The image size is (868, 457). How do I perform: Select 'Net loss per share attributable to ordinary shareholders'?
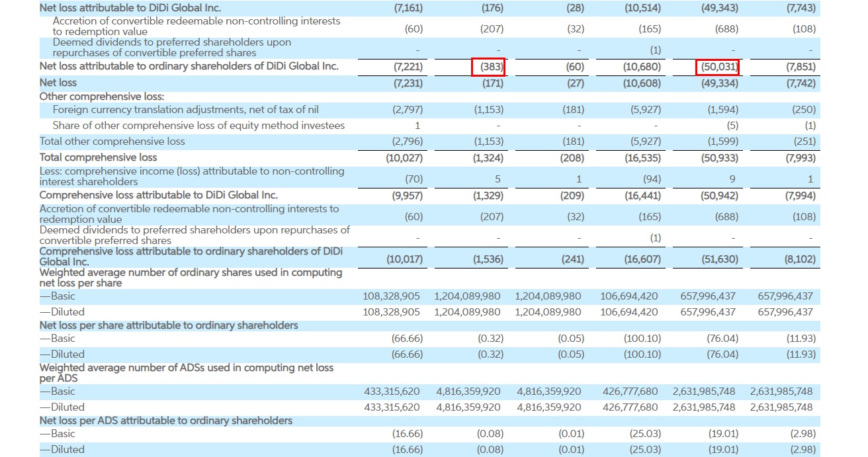(x=169, y=325)
